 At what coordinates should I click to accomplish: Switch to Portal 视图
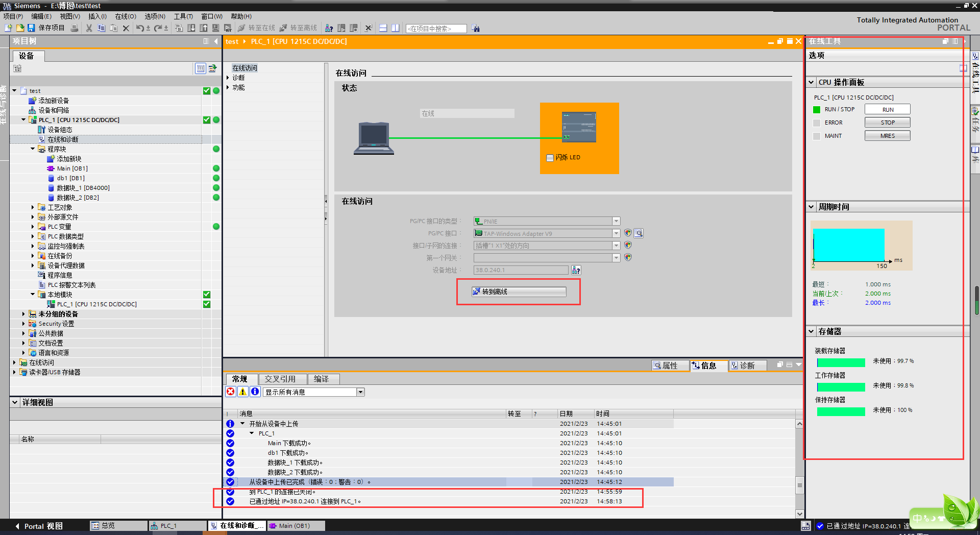click(39, 526)
